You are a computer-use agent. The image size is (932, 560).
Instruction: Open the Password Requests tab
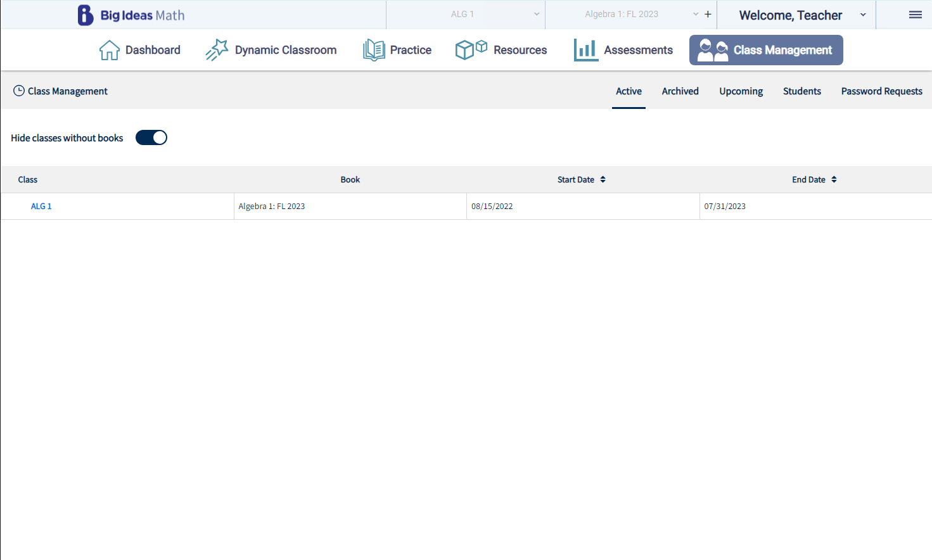(x=882, y=91)
